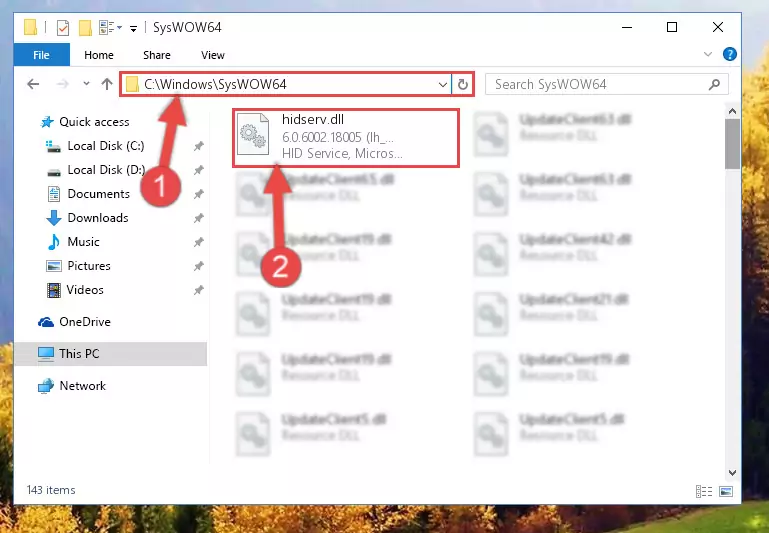This screenshot has width=769, height=533.
Task: Minimize the SysWOW64 window
Action: (x=626, y=27)
